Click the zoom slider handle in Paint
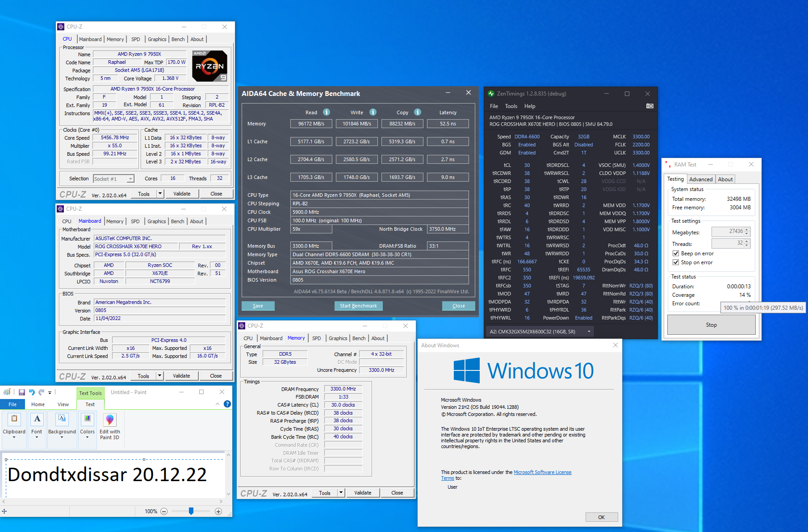The height and width of the screenshot is (532, 808). [x=191, y=511]
